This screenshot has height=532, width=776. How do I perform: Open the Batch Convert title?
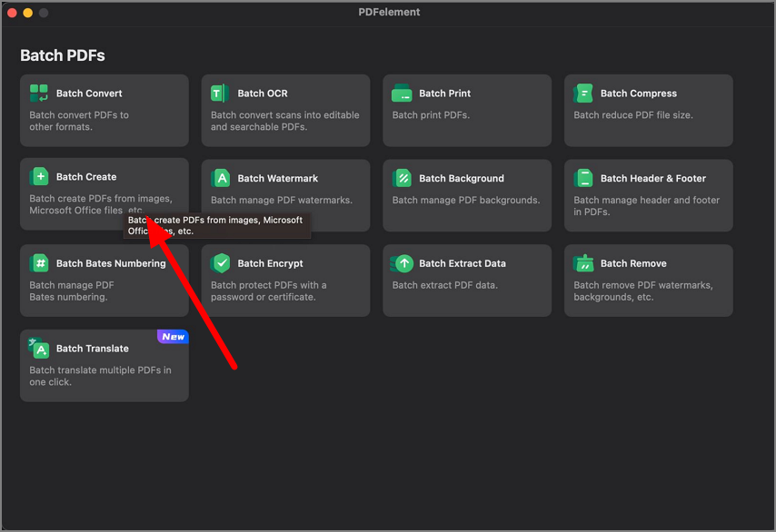[x=89, y=94]
